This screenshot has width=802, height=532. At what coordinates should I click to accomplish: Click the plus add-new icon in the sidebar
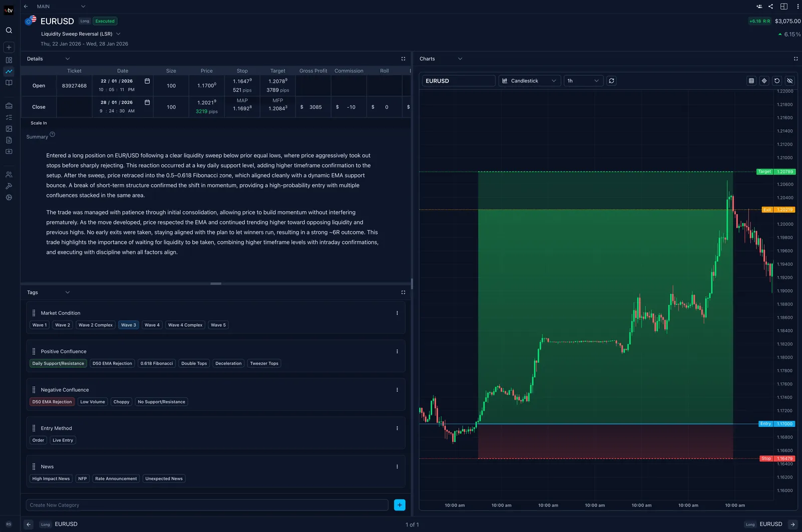tap(9, 48)
